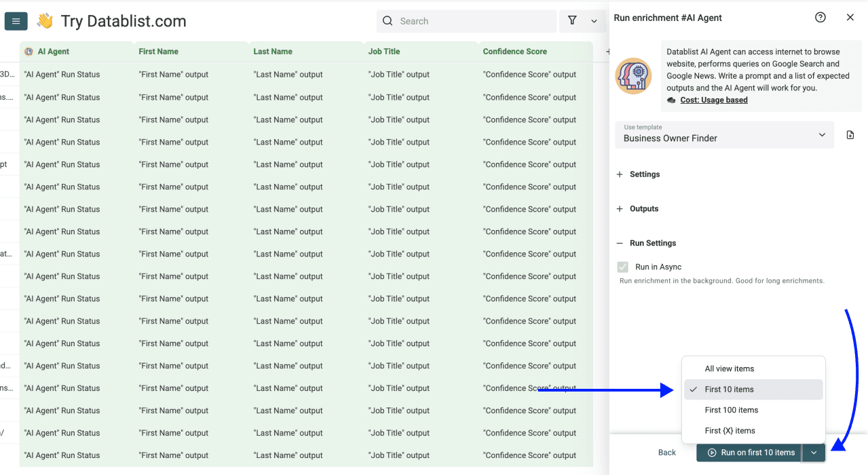868x475 pixels.
Task: Select the First 100 items option
Action: (732, 410)
